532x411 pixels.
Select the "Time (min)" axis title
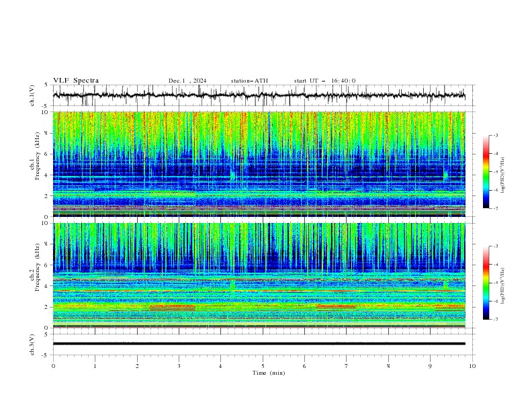coord(269,373)
